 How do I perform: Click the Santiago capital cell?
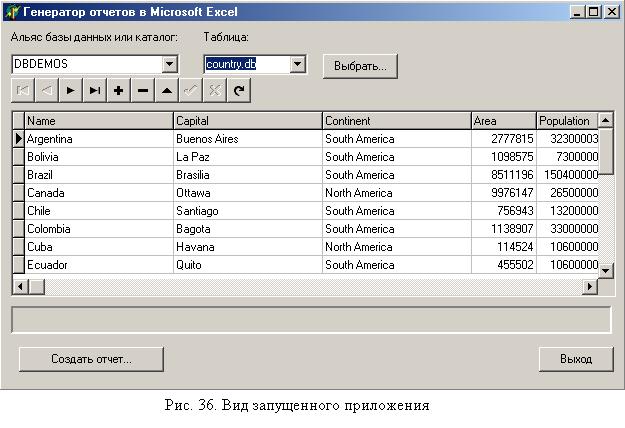pos(248,210)
